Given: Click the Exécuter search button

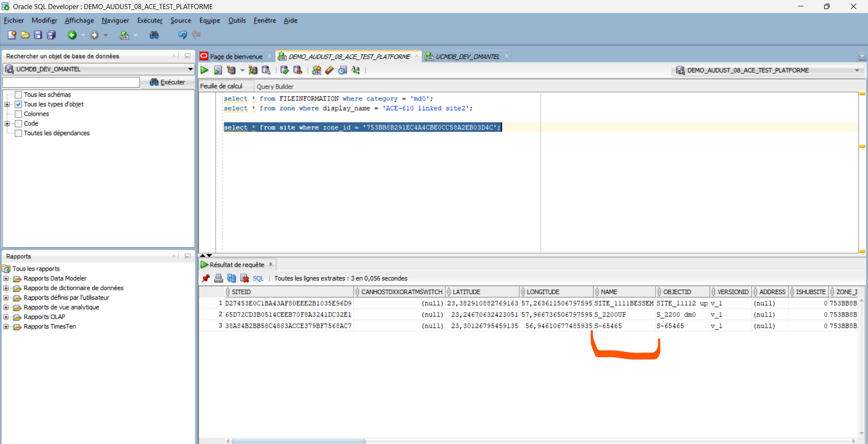Looking at the screenshot, I should tap(167, 82).
